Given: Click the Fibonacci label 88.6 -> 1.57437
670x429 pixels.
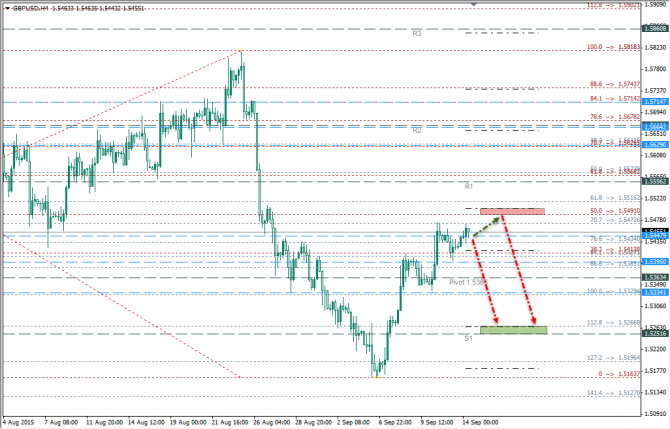Looking at the screenshot, I should (x=615, y=84).
